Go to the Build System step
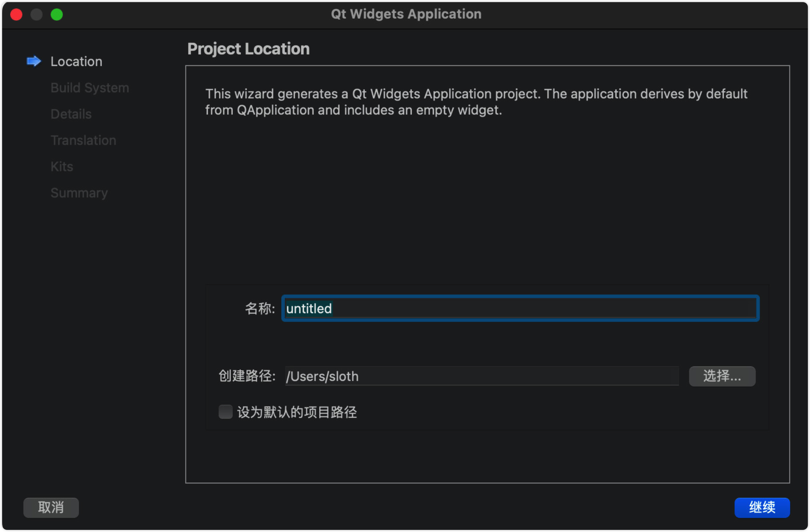 [90, 88]
